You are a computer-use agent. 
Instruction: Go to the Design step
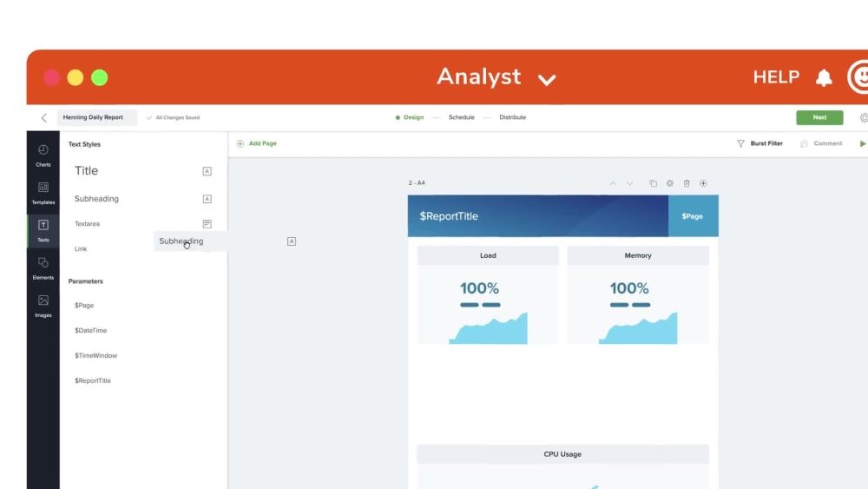coord(410,117)
